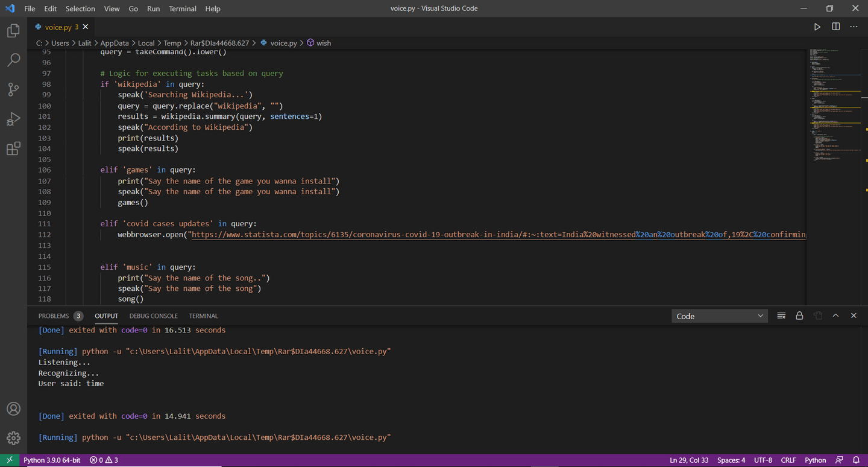The width and height of the screenshot is (868, 467).
Task: Open the Selection menu
Action: 80,8
